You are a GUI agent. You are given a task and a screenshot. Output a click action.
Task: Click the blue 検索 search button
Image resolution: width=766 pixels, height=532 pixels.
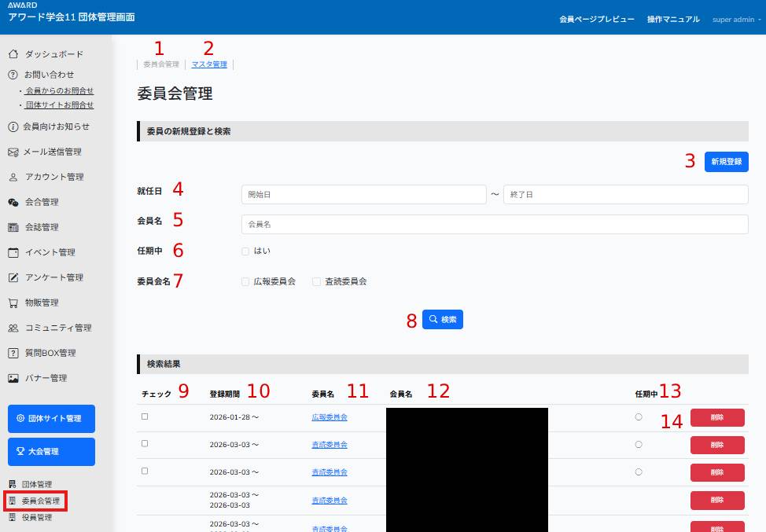(443, 319)
